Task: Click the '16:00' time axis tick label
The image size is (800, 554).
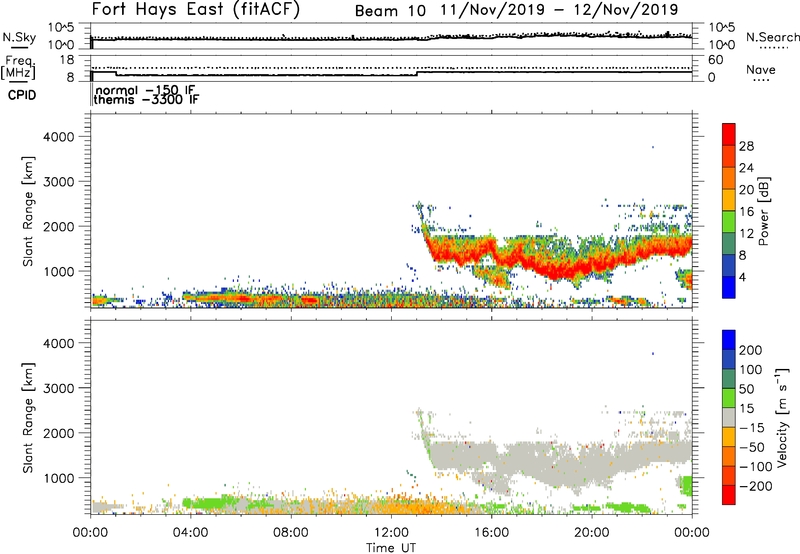Action: point(491,533)
